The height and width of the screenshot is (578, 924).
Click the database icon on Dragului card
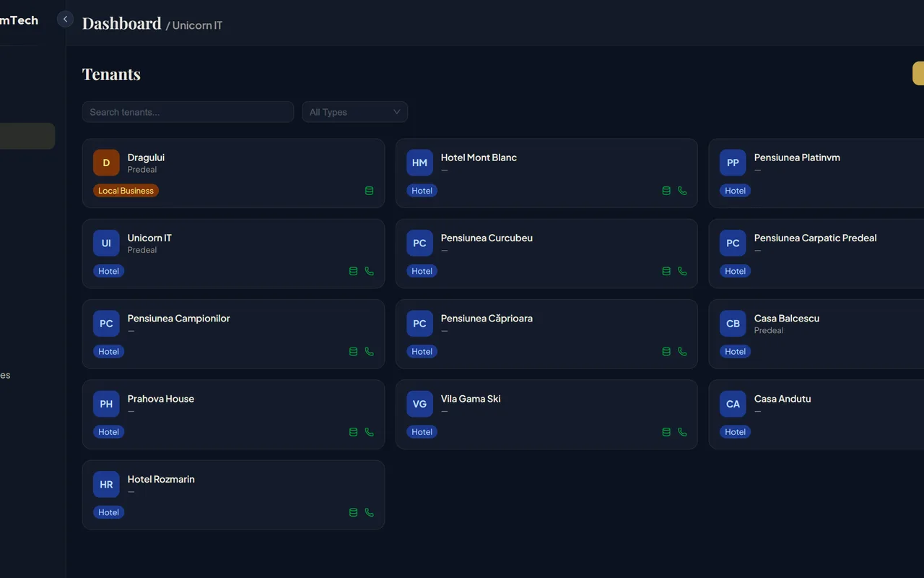click(x=369, y=191)
